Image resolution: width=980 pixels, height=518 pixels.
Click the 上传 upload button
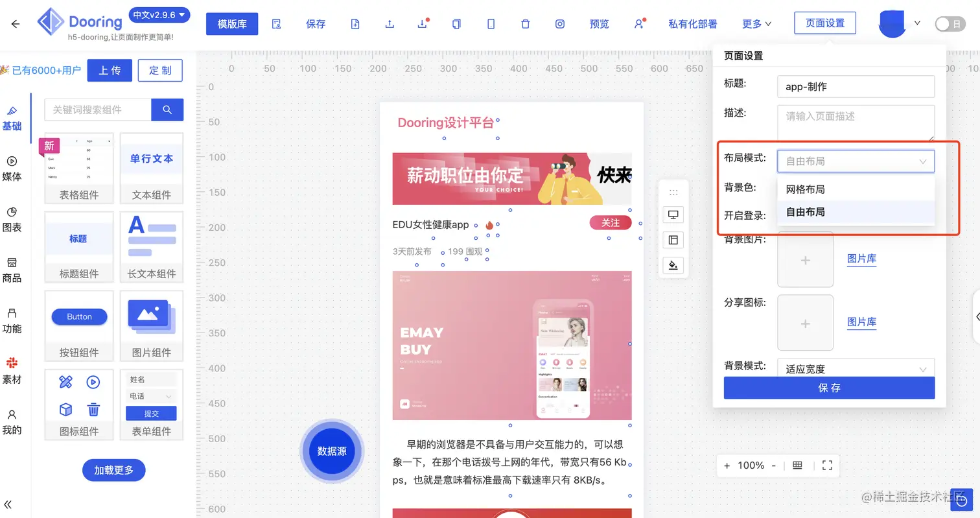coord(110,71)
